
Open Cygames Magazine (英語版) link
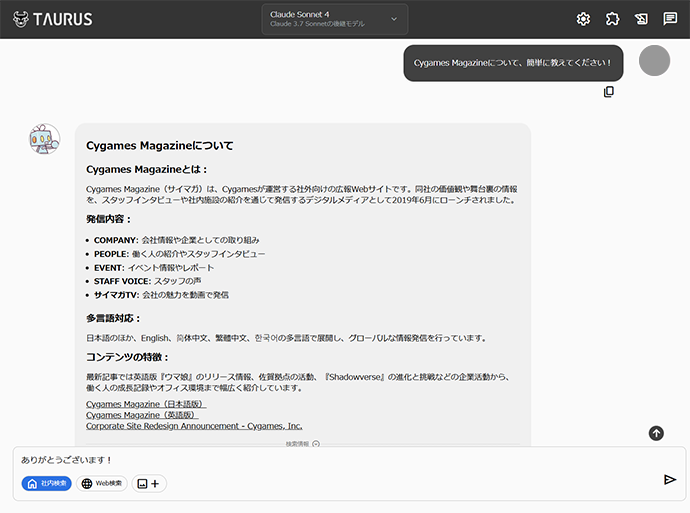[142, 415]
